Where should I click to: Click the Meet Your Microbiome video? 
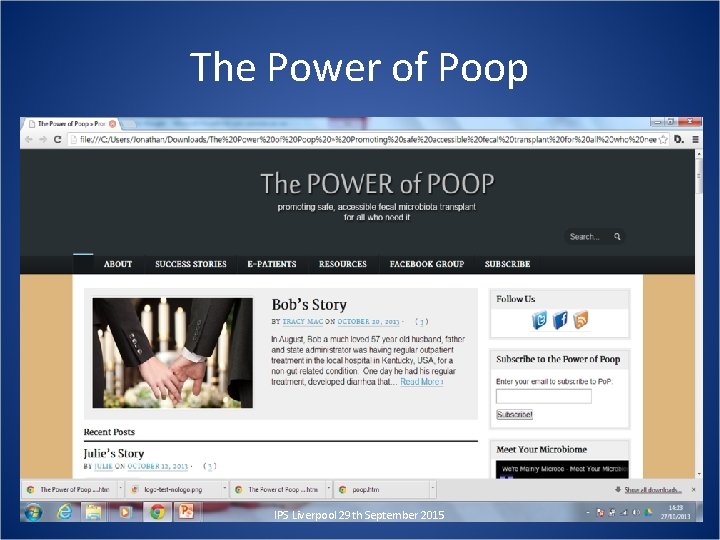pyautogui.click(x=562, y=469)
